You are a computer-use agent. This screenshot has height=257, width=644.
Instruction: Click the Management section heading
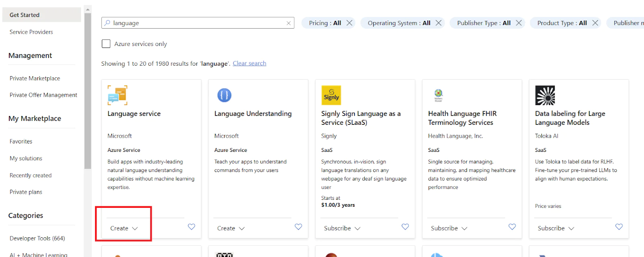[x=30, y=56]
